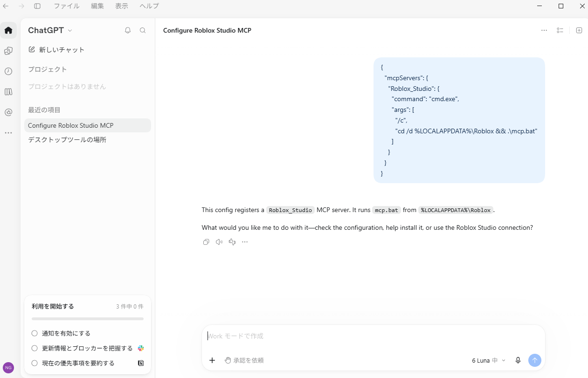Check the 現在の優先事項を要約する circle

[35, 363]
